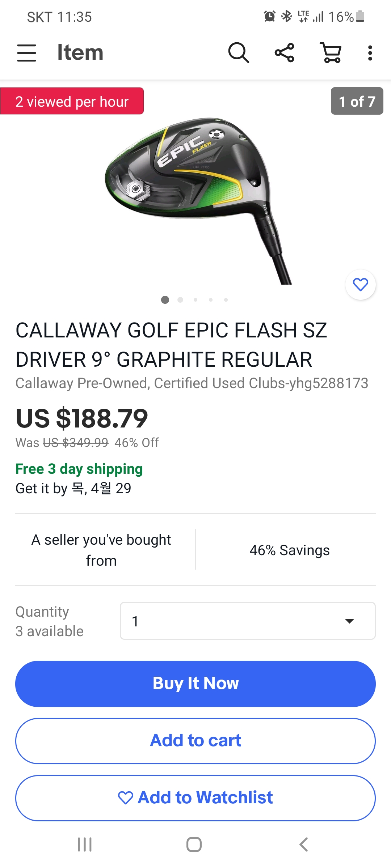Tap the 1 of 7 image counter
Image resolution: width=391 pixels, height=868 pixels.
pos(357,101)
